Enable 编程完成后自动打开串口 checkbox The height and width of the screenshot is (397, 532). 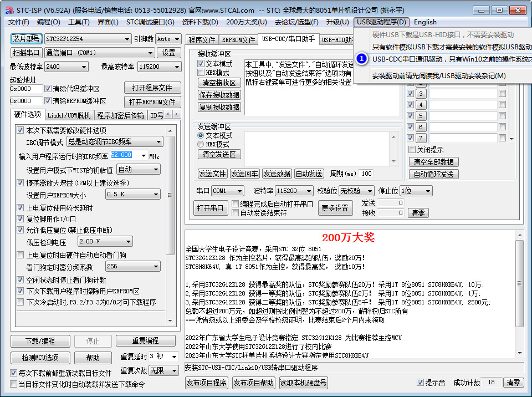(235, 203)
